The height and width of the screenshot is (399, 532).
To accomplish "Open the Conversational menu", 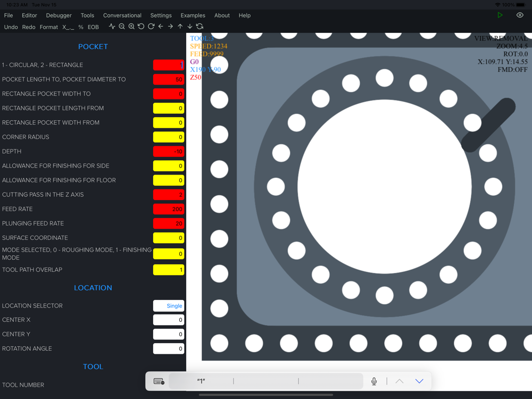I will (122, 15).
